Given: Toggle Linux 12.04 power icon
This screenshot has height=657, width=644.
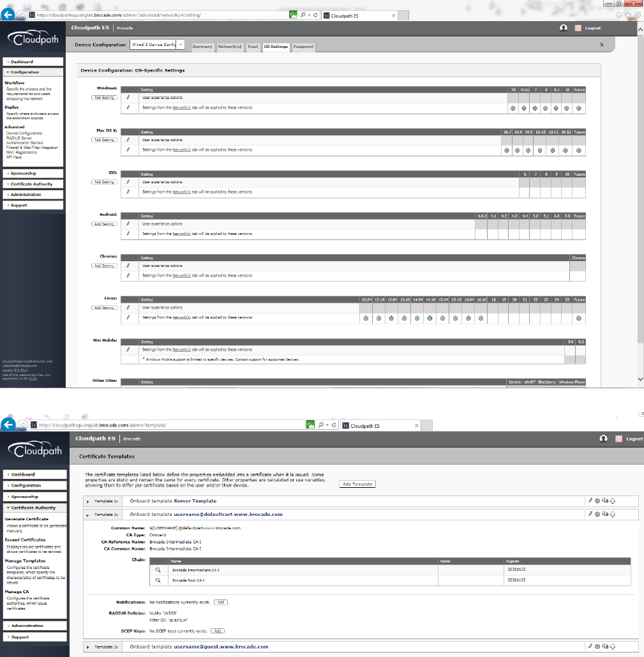Looking at the screenshot, I should (x=366, y=318).
